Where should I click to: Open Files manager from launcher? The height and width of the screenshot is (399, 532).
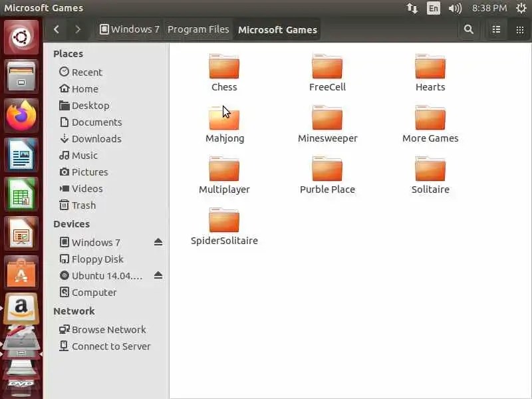(x=21, y=76)
